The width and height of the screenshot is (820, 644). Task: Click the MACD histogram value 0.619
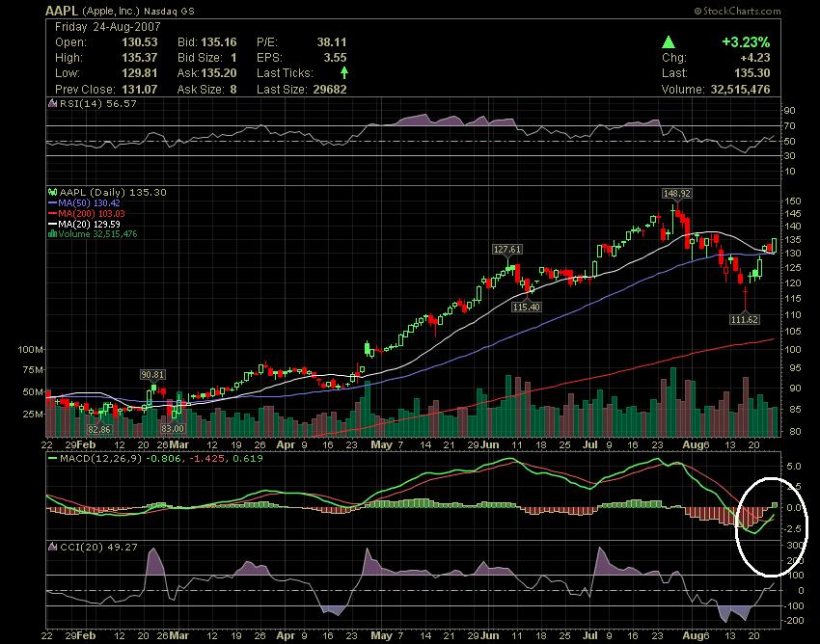click(248, 459)
